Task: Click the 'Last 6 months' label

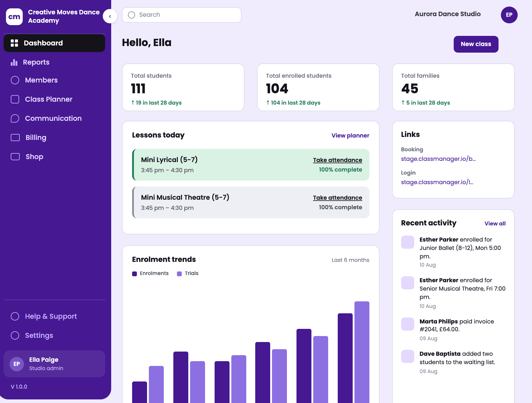Action: point(350,260)
